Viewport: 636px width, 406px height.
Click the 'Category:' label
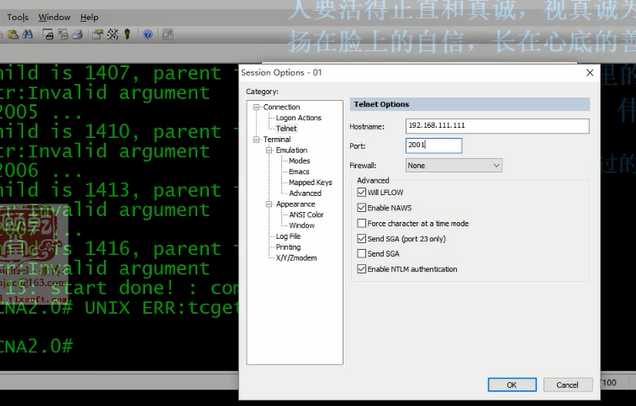(262, 92)
